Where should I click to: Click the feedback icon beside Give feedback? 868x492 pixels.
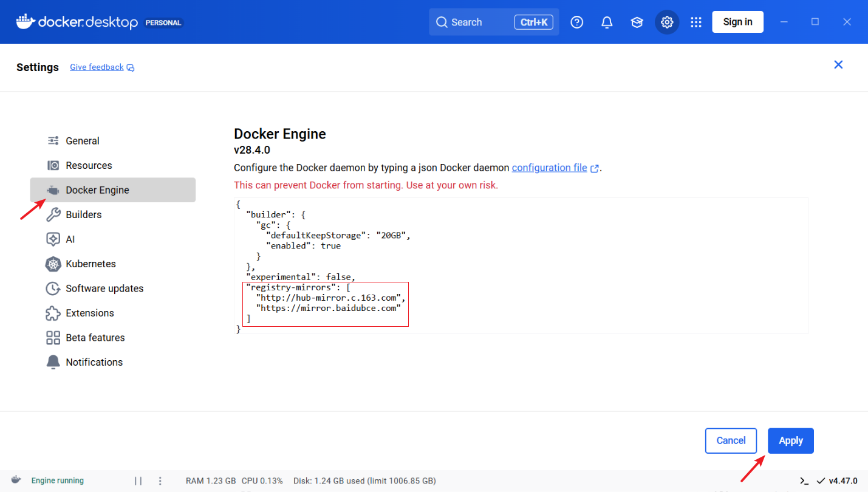click(131, 67)
